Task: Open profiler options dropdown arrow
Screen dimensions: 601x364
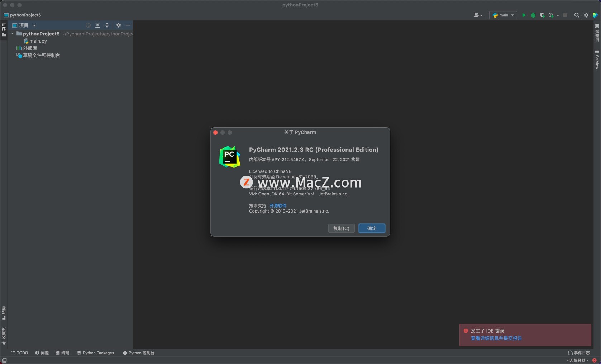Action: (558, 15)
